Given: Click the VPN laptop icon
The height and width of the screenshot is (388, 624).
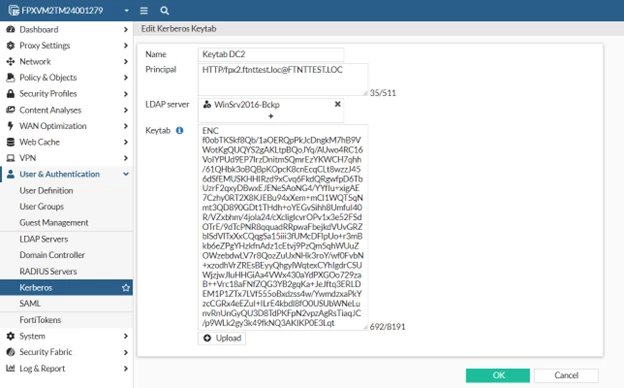Looking at the screenshot, I should pyautogui.click(x=11, y=158).
